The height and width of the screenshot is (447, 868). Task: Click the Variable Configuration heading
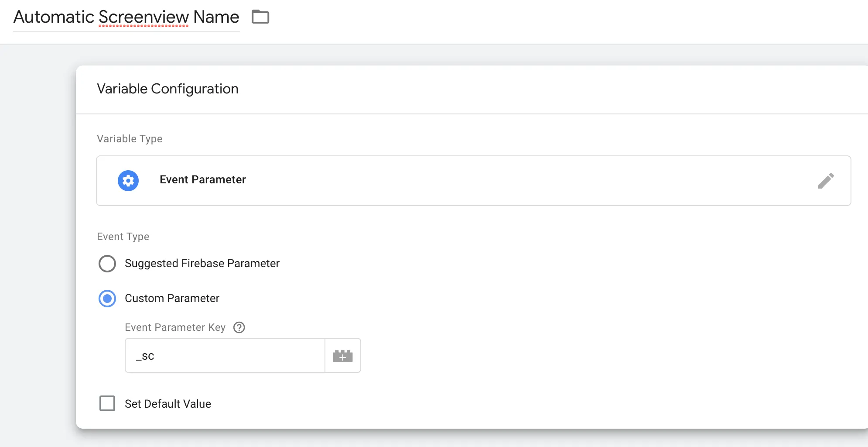click(x=167, y=89)
